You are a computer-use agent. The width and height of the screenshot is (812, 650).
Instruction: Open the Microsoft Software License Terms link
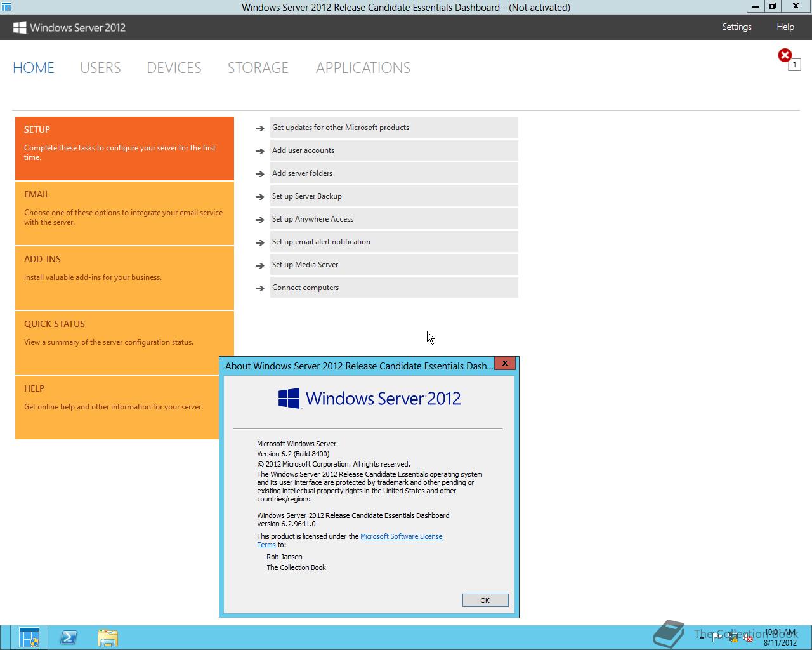[x=401, y=536]
